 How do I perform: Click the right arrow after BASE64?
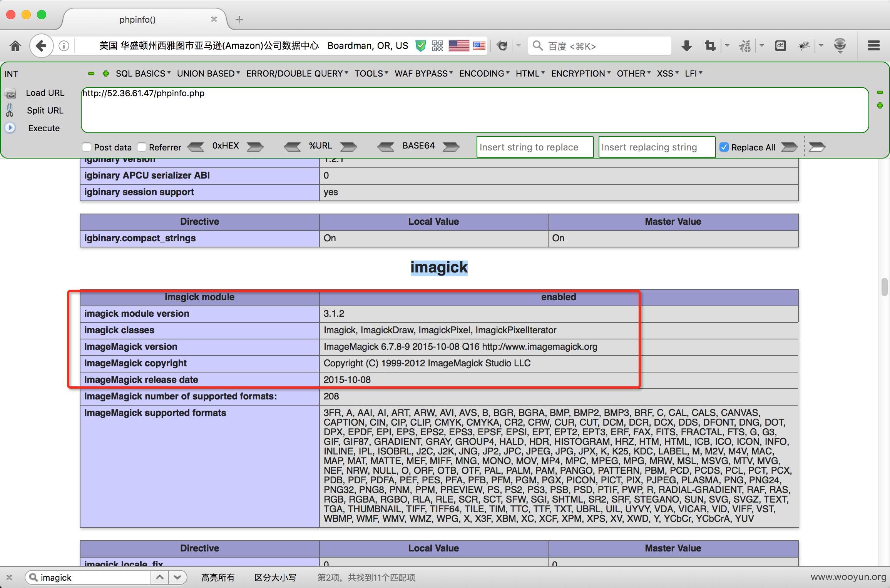451,147
